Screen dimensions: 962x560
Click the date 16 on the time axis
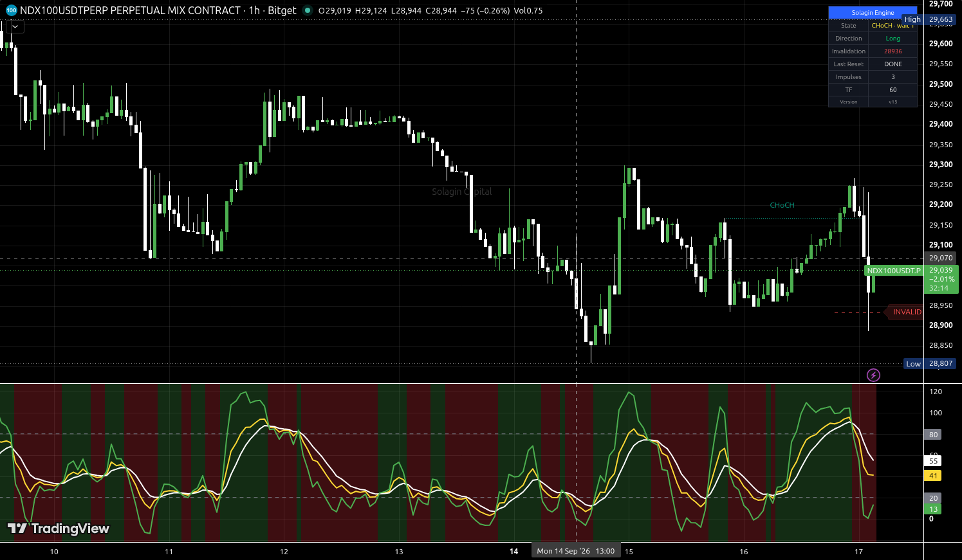coord(744,552)
